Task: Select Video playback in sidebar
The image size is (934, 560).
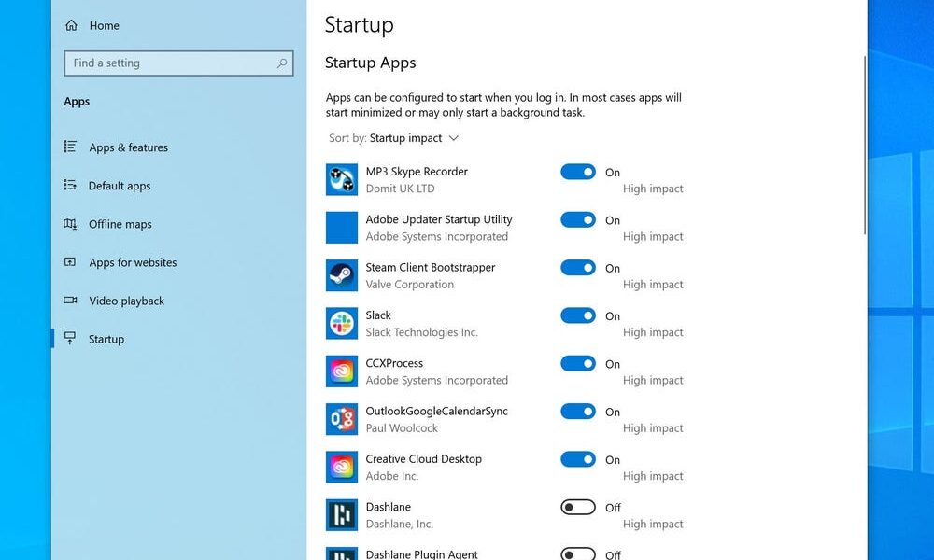Action: [x=126, y=301]
